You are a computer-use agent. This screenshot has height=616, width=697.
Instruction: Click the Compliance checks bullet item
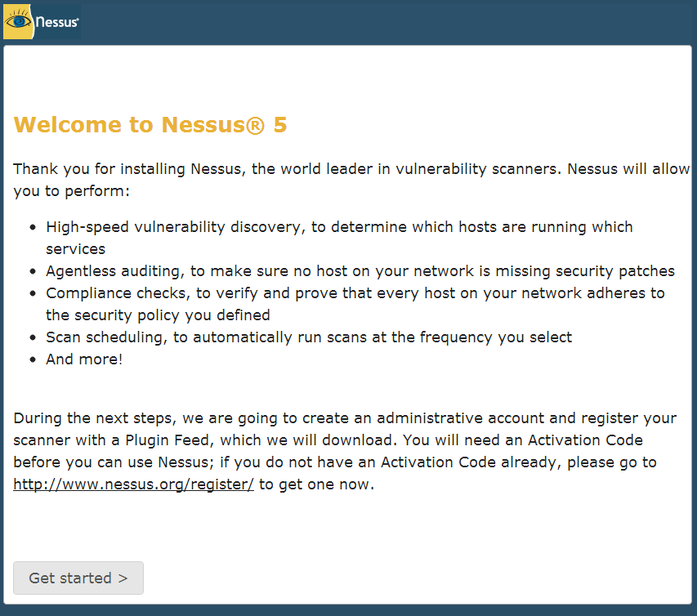pyautogui.click(x=355, y=304)
